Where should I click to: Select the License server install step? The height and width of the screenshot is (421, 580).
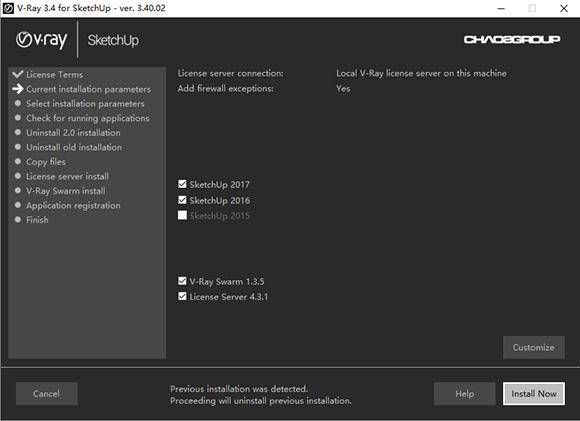(67, 176)
